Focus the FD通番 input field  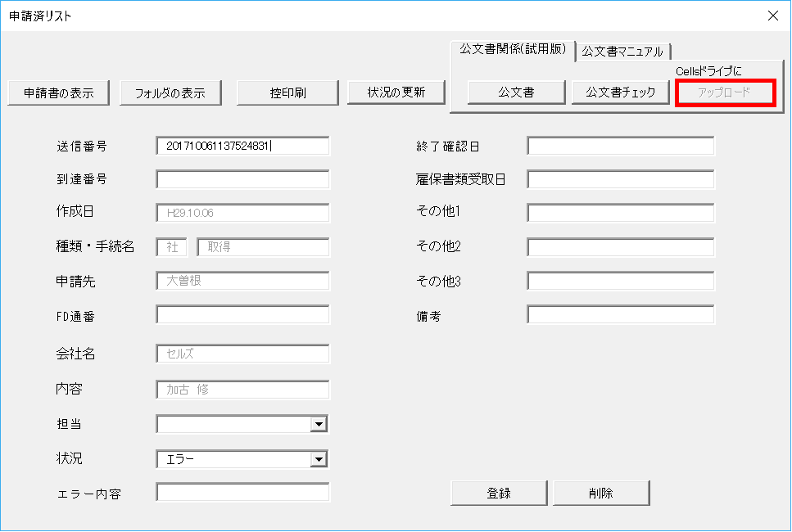tap(242, 314)
